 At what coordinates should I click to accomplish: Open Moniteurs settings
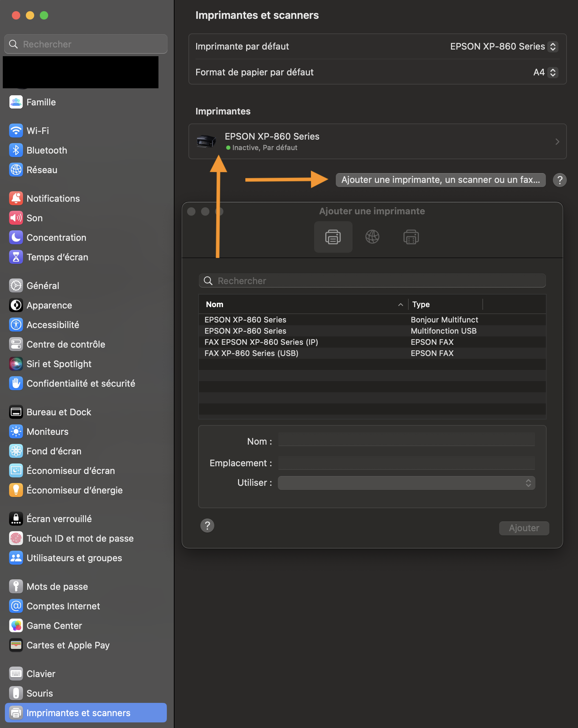pyautogui.click(x=86, y=432)
